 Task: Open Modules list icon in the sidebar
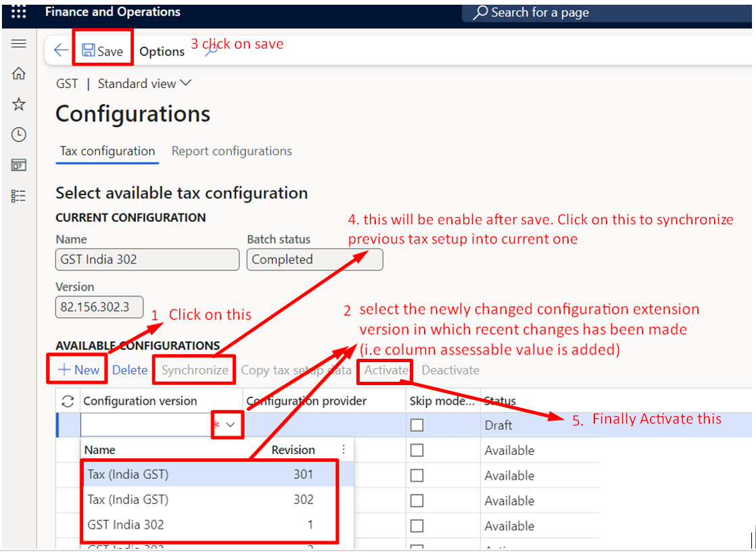pyautogui.click(x=18, y=195)
